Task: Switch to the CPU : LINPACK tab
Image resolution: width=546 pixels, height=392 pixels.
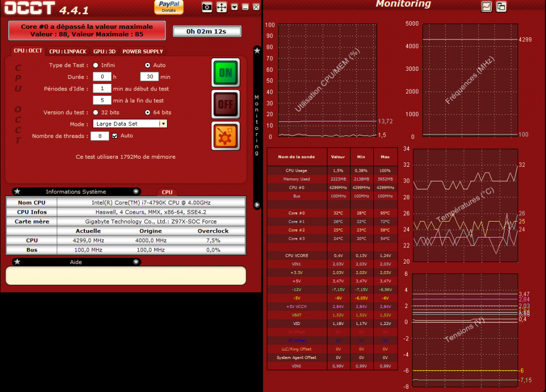Action: (68, 51)
